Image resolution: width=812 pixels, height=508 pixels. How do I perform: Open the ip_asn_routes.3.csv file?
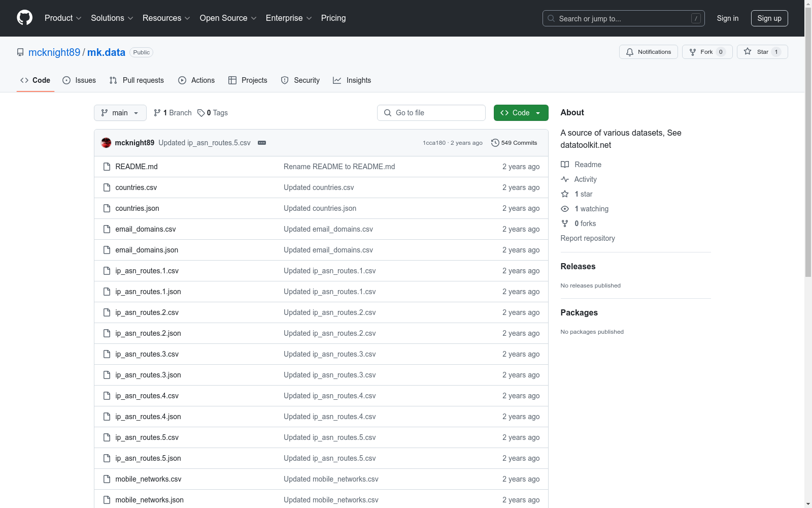pos(147,354)
